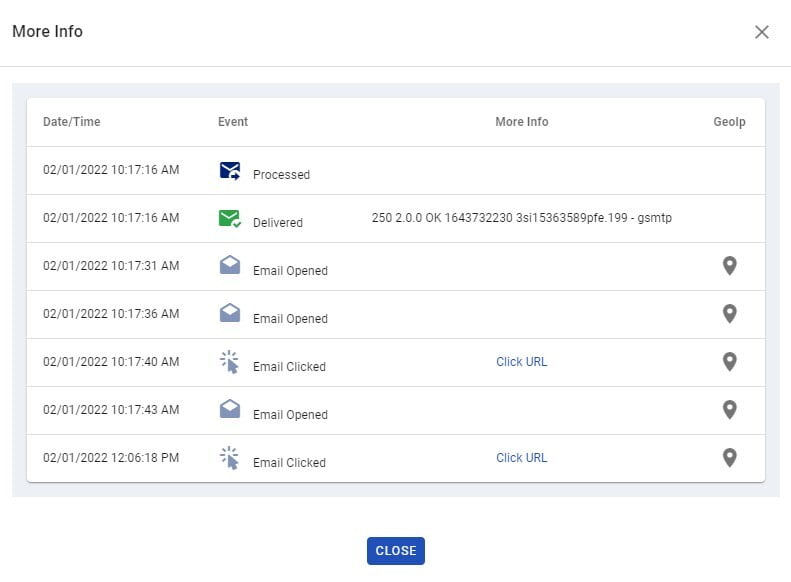Open GeoIp location pin for 10:17:31 AM
The image size is (791, 582).
pyautogui.click(x=730, y=266)
